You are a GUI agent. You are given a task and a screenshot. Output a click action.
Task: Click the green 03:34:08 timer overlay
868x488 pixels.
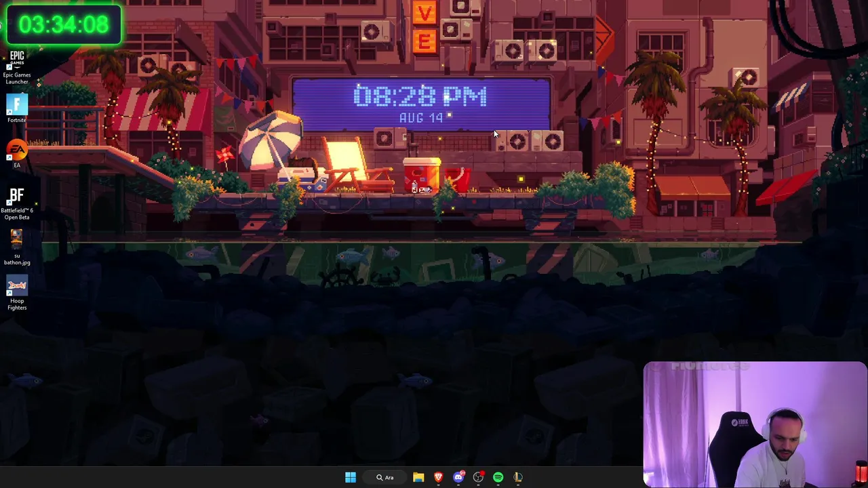(x=63, y=24)
